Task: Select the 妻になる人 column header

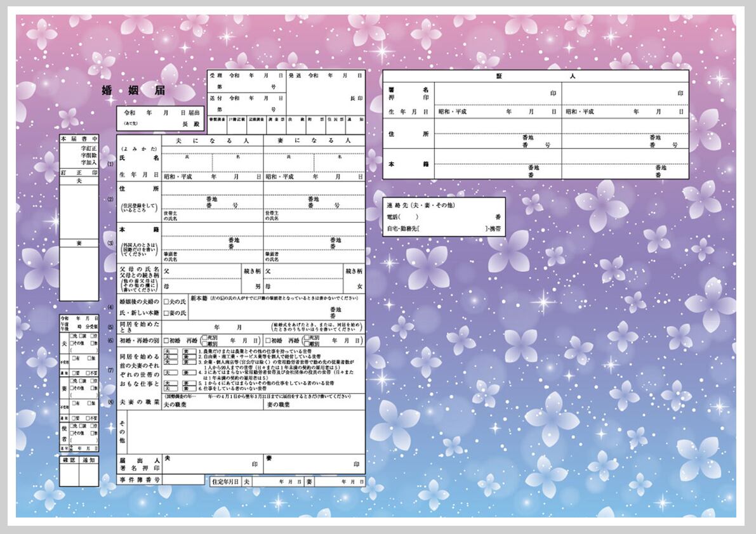Action: coord(314,141)
